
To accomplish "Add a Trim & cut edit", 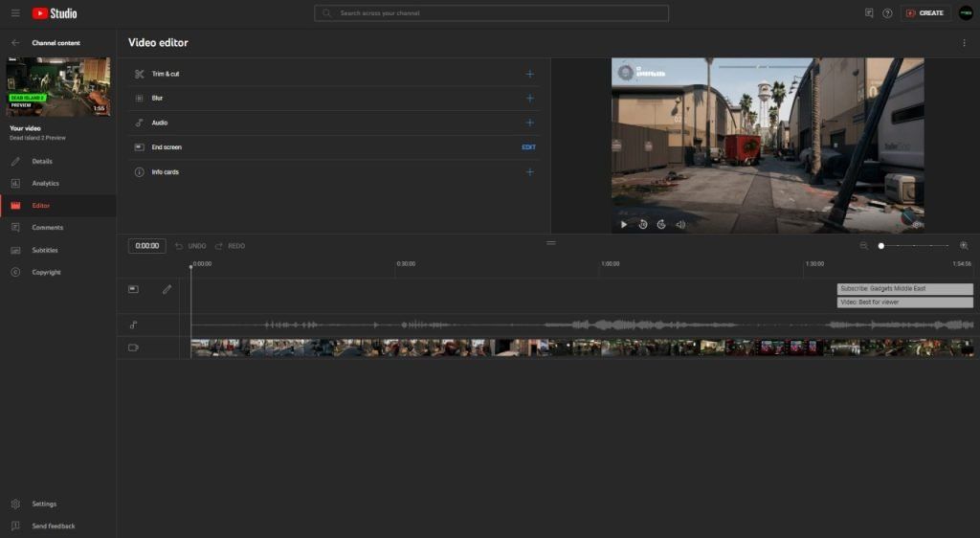I will [x=529, y=74].
